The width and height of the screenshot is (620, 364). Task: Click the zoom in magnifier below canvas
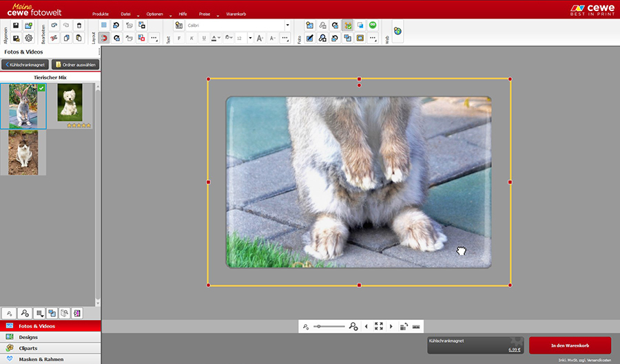click(353, 326)
